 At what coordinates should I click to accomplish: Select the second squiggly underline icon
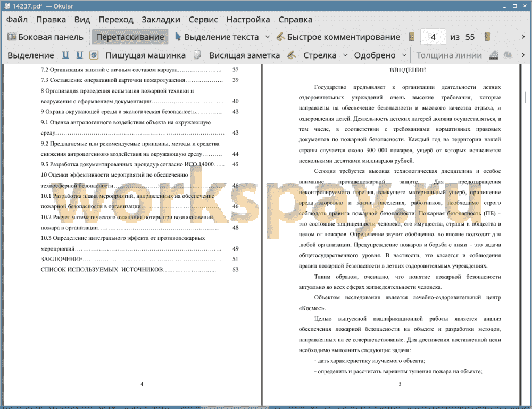tap(79, 55)
